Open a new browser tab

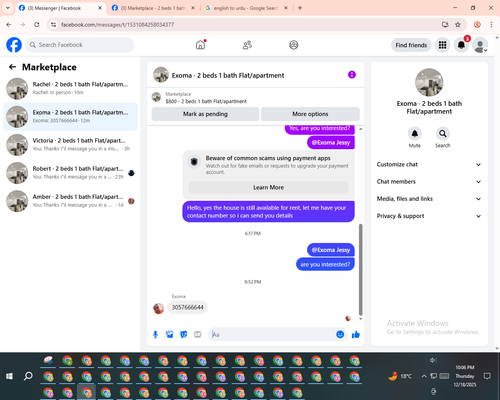pos(300,8)
